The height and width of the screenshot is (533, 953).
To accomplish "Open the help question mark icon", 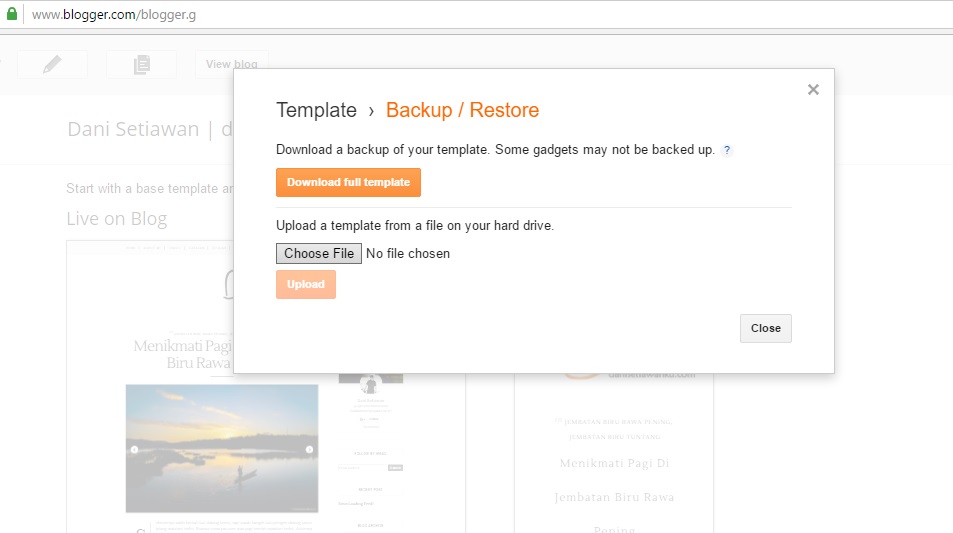I will coord(727,150).
